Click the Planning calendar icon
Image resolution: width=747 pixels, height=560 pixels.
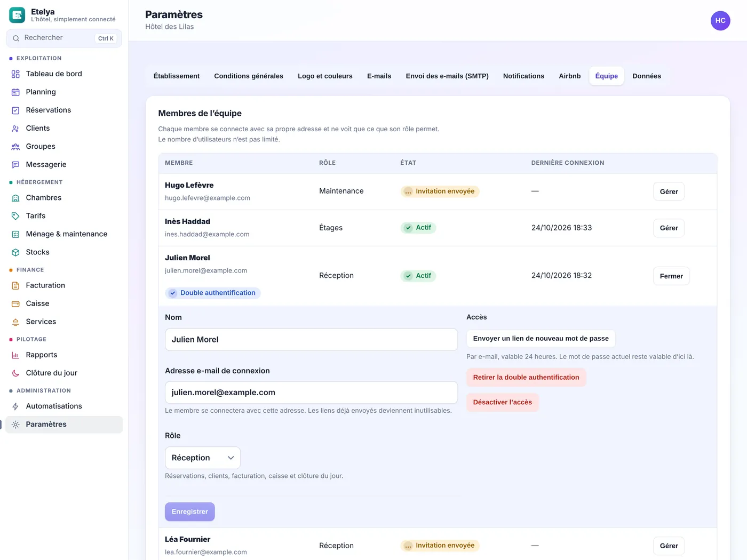(x=15, y=92)
